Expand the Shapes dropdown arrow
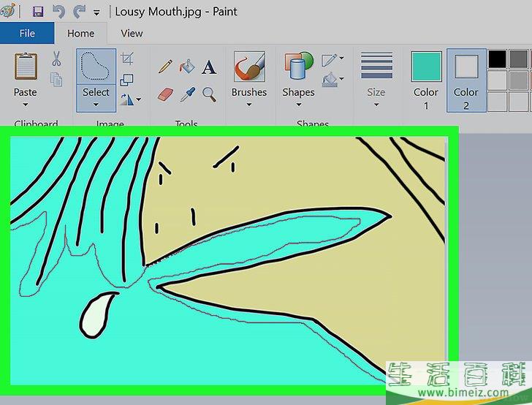The height and width of the screenshot is (405, 532). [x=299, y=105]
